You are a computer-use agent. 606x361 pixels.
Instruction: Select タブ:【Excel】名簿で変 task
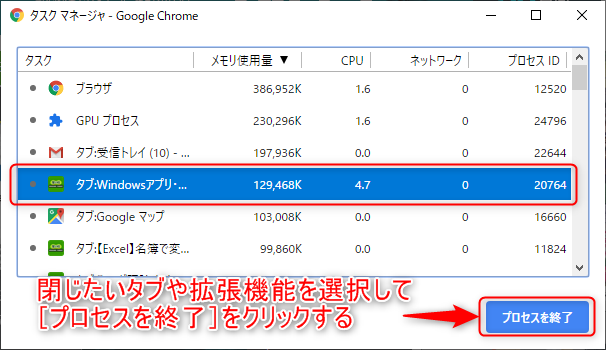(133, 249)
